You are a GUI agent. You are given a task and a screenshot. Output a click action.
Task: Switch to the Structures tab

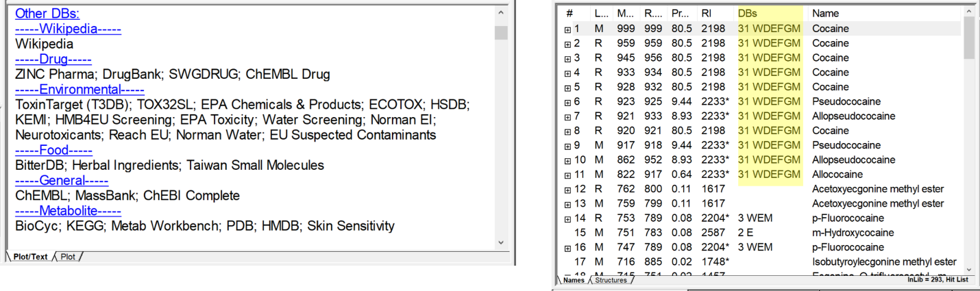tap(610, 280)
